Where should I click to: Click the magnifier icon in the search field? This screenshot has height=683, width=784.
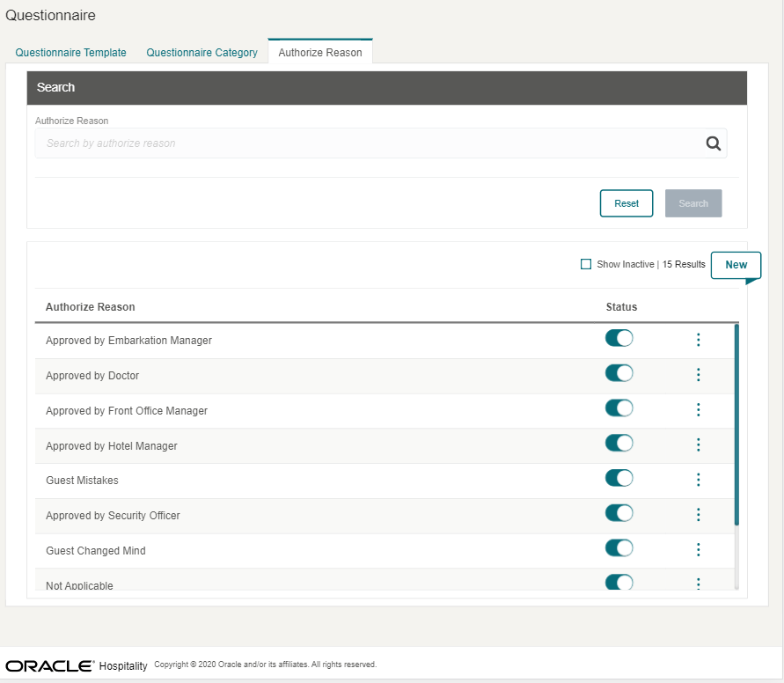click(x=713, y=143)
